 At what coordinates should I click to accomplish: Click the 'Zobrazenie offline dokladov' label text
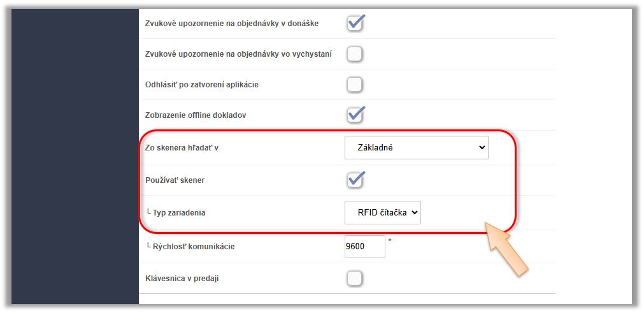[x=196, y=115]
